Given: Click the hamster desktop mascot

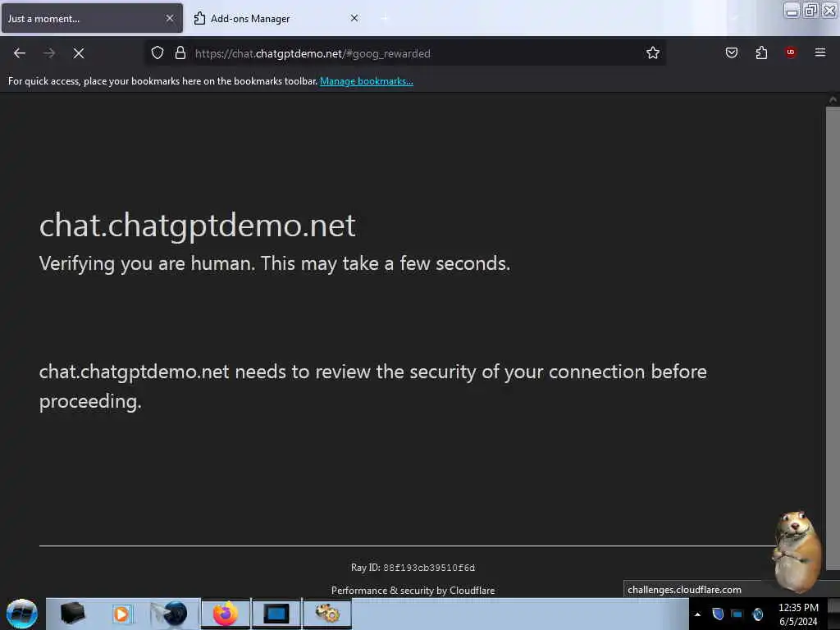Looking at the screenshot, I should coord(796,552).
